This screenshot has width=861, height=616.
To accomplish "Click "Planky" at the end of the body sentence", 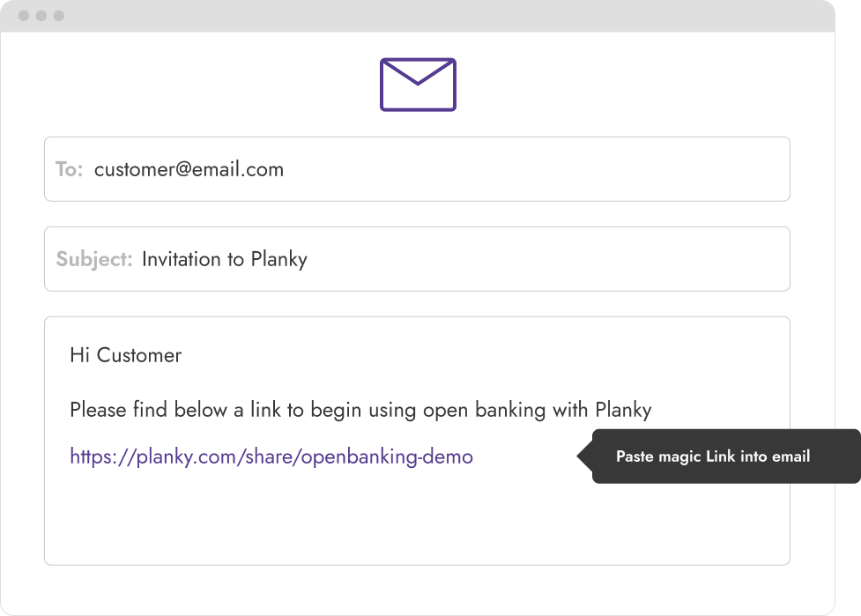I will (623, 410).
